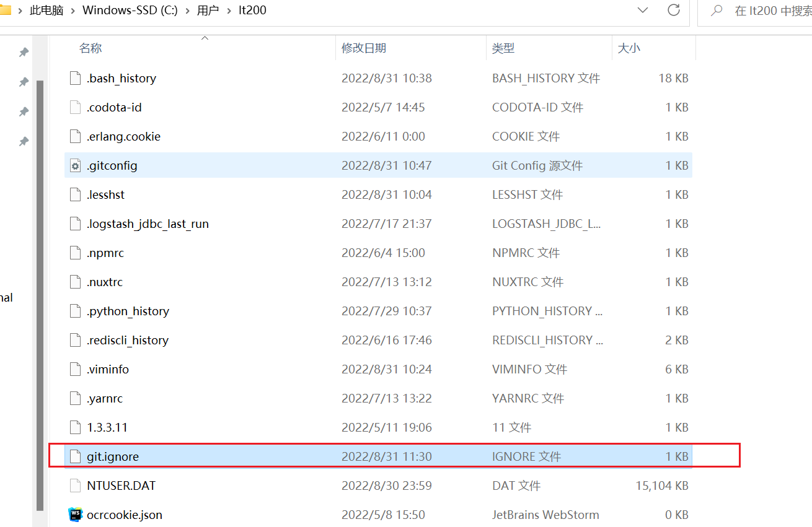This screenshot has width=812, height=527.
Task: Click the .logstash_jdbc_last_run file icon
Action: click(75, 224)
